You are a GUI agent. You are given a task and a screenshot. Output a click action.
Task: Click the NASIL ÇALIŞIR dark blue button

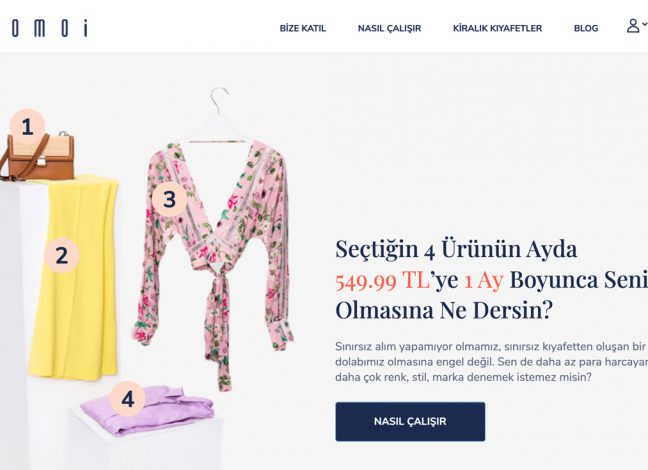click(x=410, y=422)
